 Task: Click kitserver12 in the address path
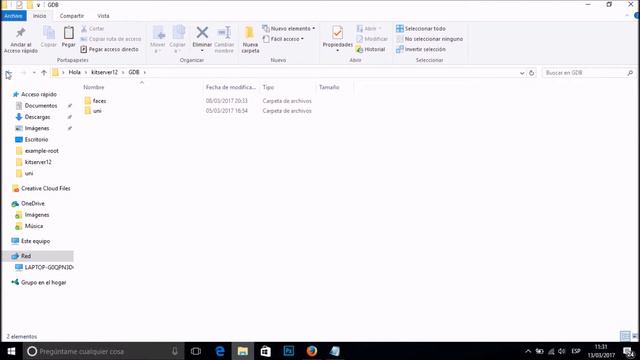point(104,72)
